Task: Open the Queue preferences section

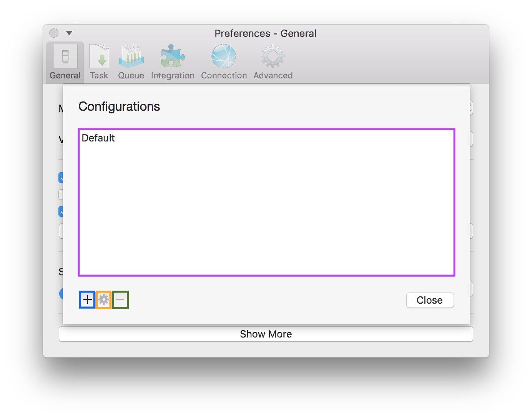Action: coord(131,62)
